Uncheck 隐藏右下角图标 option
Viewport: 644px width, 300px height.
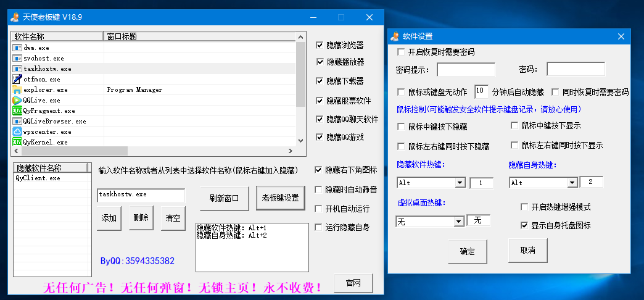[x=318, y=170]
